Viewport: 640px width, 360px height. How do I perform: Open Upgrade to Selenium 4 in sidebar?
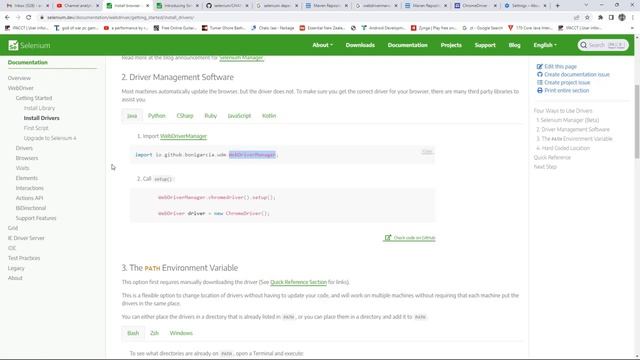50,138
